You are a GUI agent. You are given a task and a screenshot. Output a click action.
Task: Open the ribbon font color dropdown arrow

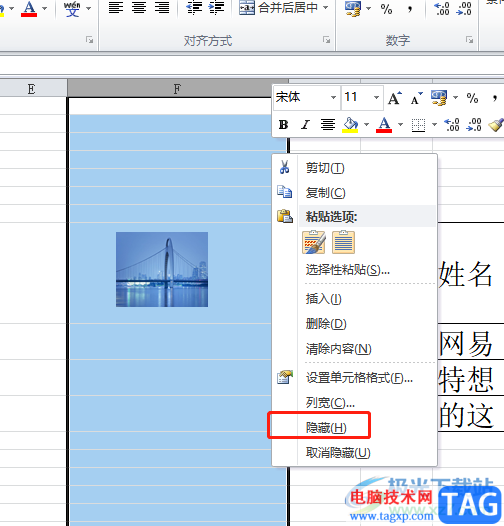click(x=44, y=8)
